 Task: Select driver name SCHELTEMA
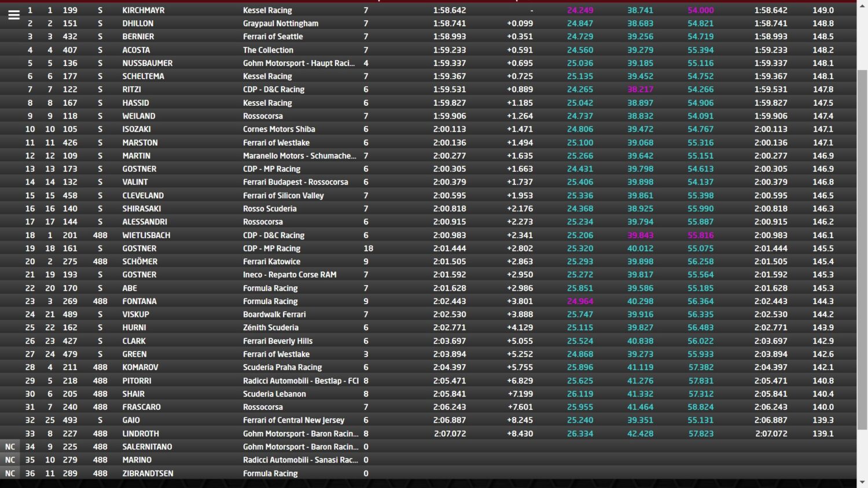pos(143,76)
